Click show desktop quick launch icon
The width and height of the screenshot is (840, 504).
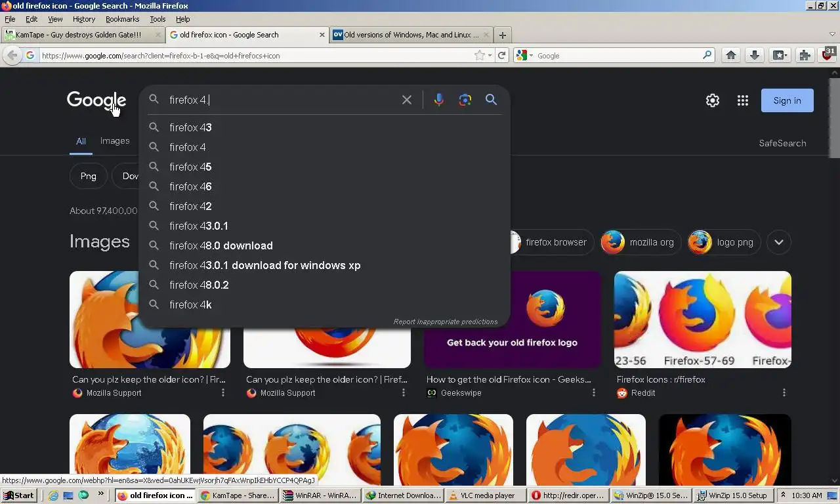(x=68, y=495)
